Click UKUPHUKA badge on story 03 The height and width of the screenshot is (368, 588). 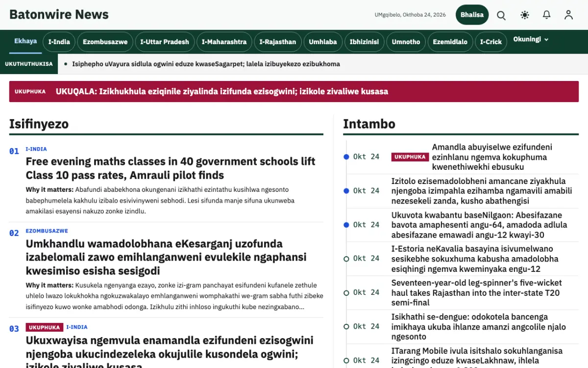44,327
